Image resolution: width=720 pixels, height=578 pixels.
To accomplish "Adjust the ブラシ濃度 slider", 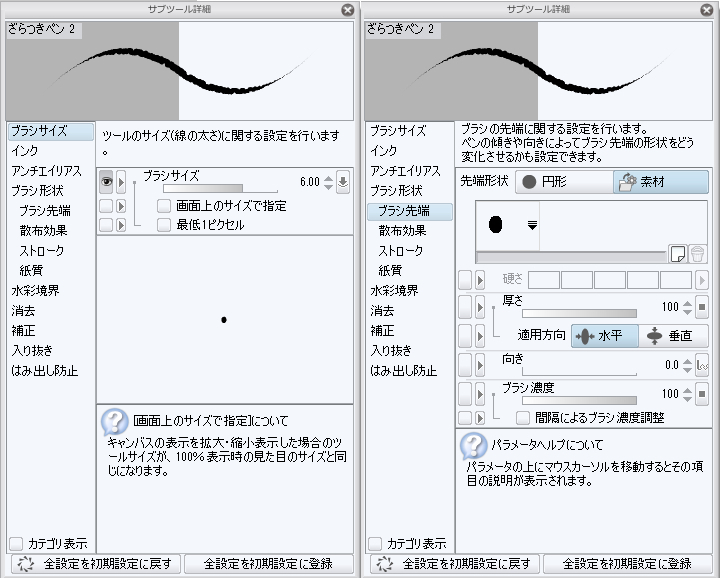I will click(x=579, y=400).
